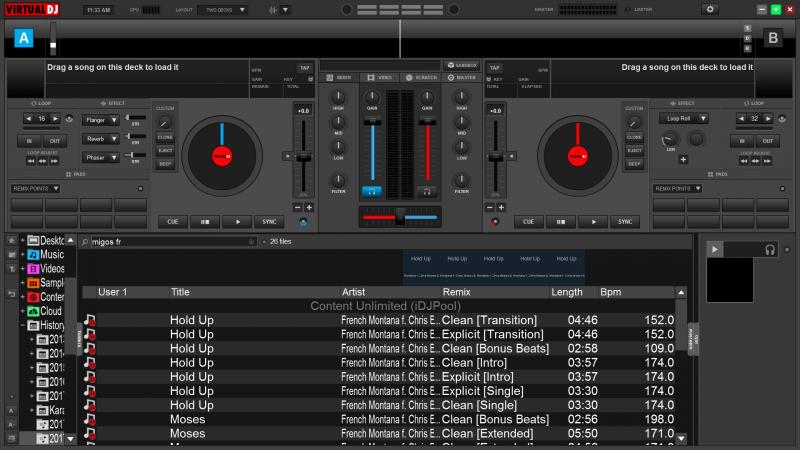The image size is (800, 450).
Task: Open the Flanger effect dropdown
Action: coord(101,120)
